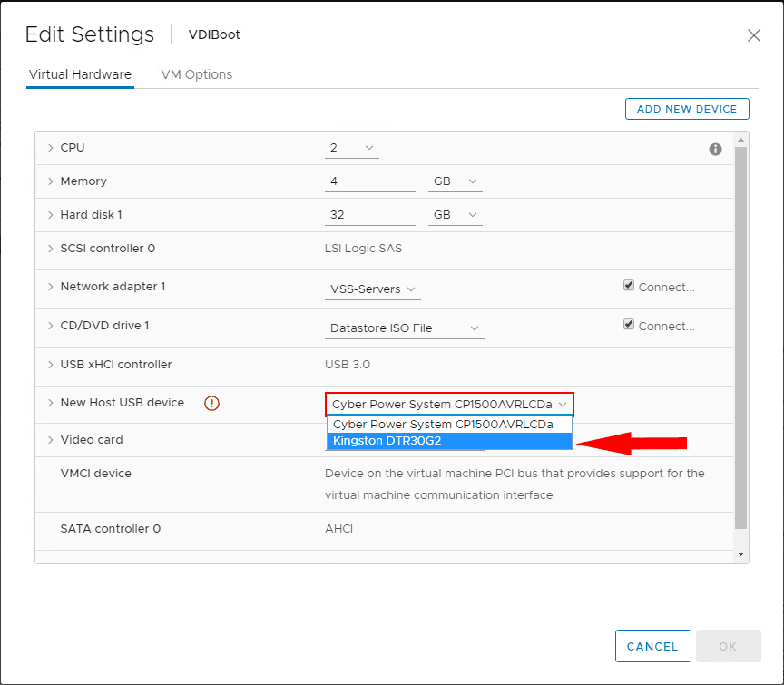This screenshot has width=784, height=685.
Task: Click the scrollbar up arrow
Action: (x=740, y=138)
